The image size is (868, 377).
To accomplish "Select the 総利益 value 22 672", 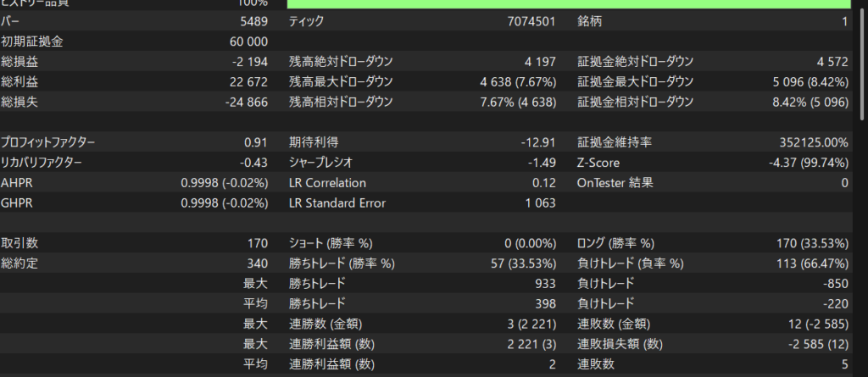I will (x=248, y=82).
